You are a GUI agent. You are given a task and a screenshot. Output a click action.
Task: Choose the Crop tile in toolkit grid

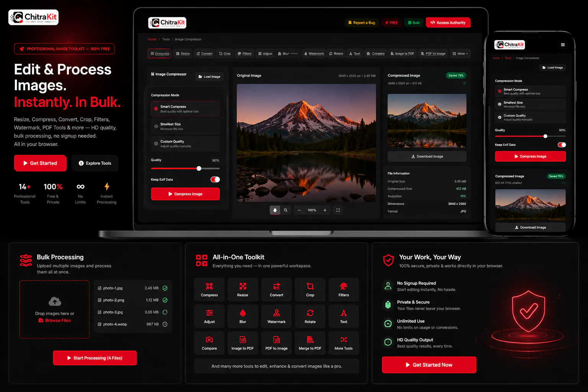click(310, 290)
